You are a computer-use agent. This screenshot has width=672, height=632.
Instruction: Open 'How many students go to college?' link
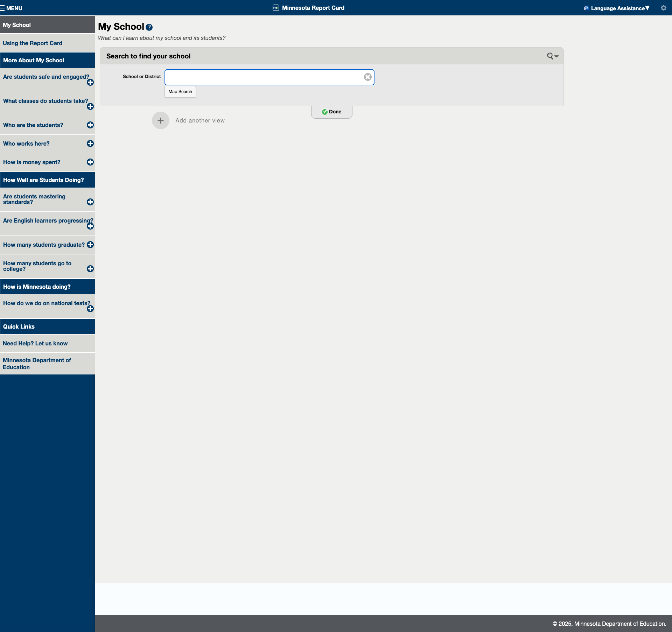(x=37, y=266)
